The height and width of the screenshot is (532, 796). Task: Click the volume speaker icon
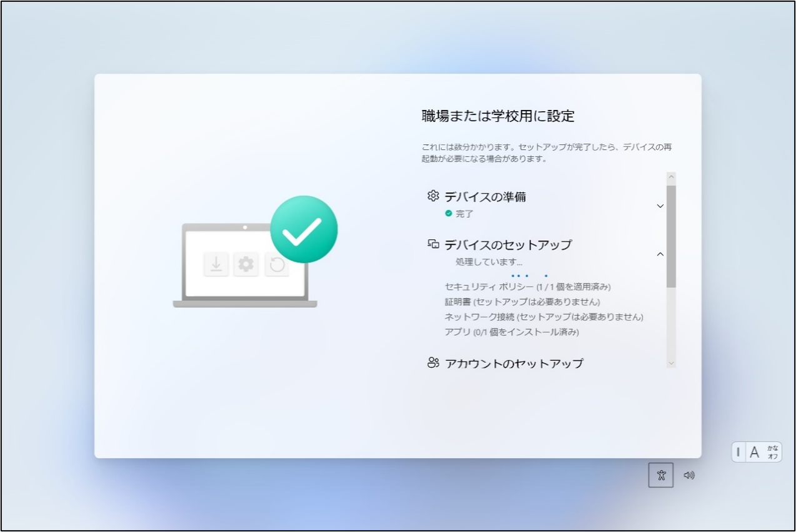pos(689,475)
